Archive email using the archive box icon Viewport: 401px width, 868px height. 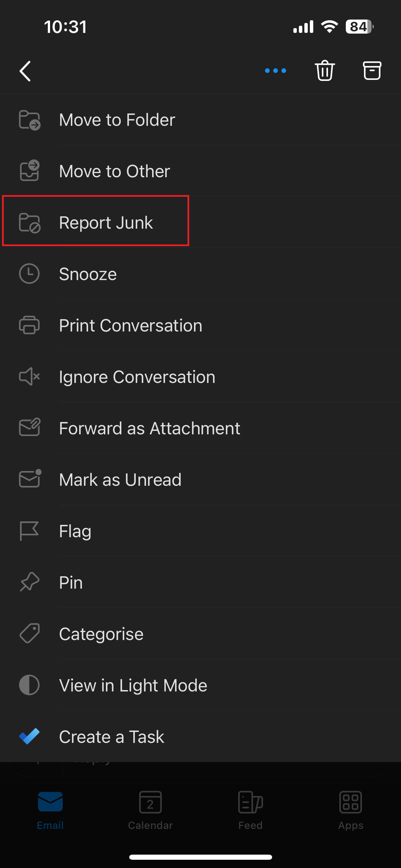click(372, 71)
